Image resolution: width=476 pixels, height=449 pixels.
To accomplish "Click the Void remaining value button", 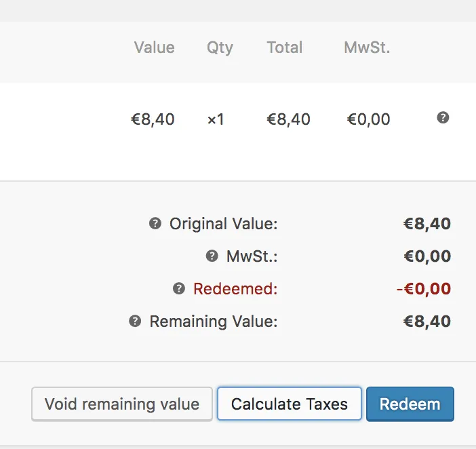I will point(122,404).
